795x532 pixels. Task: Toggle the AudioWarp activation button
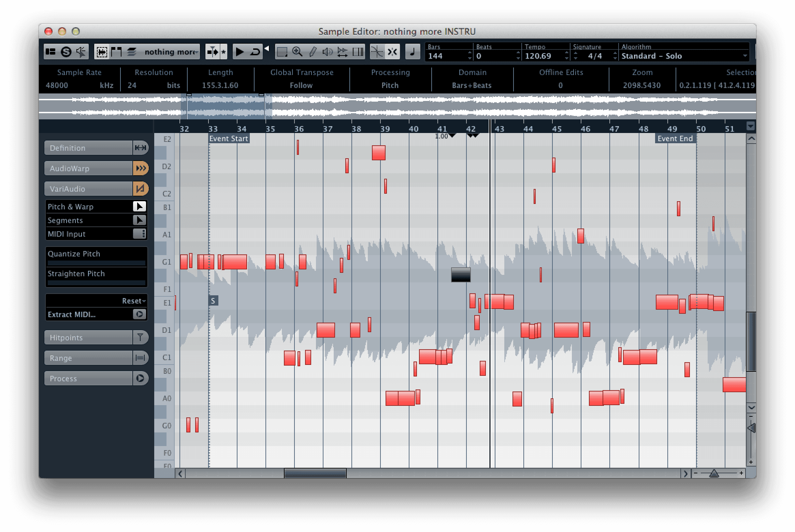[141, 168]
